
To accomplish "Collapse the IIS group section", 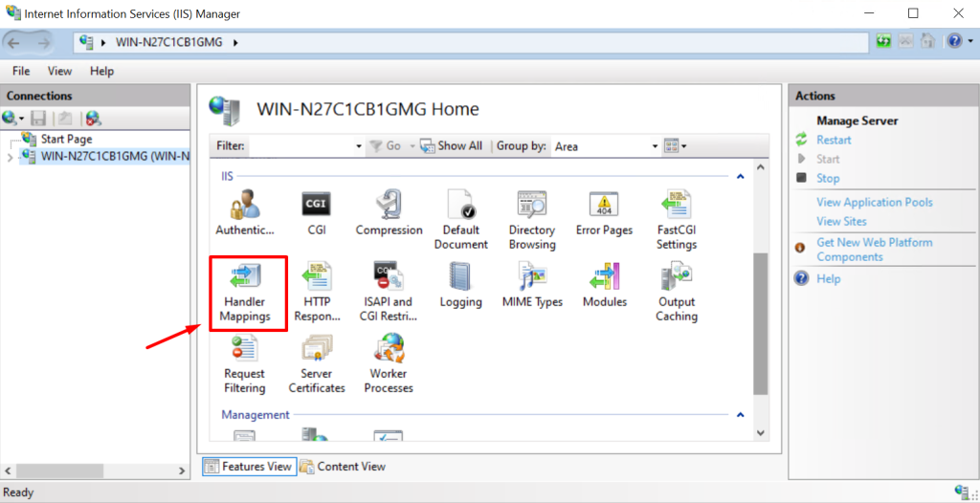I will point(740,176).
